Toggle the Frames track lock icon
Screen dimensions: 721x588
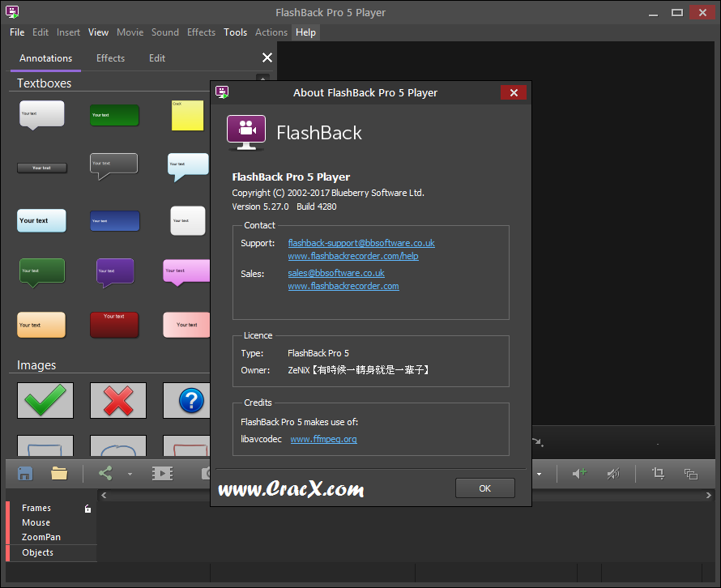(x=88, y=509)
